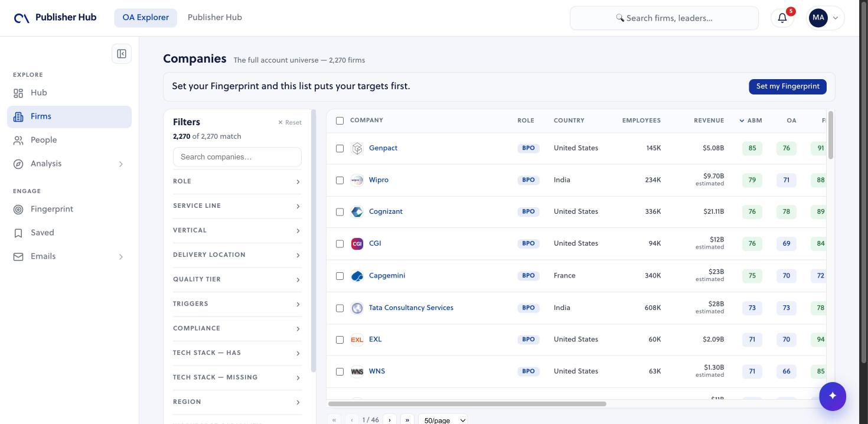This screenshot has height=424, width=868.
Task: Open the Cognizant company link
Action: click(x=386, y=212)
